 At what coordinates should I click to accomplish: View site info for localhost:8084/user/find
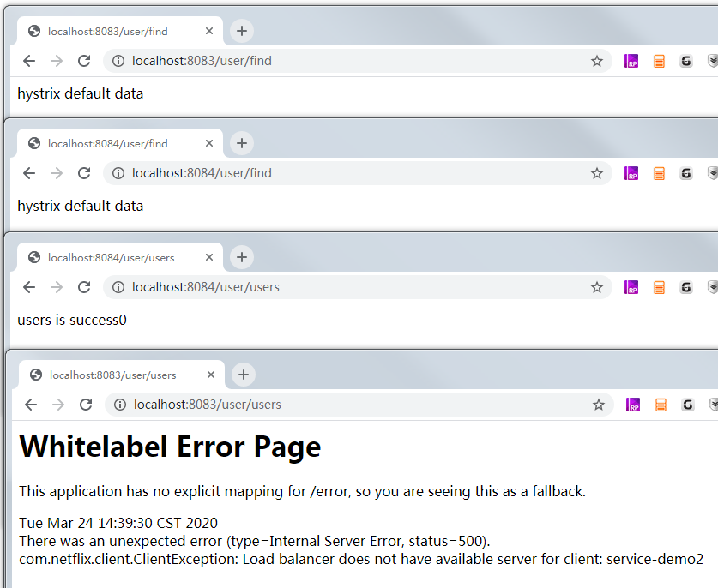[118, 173]
